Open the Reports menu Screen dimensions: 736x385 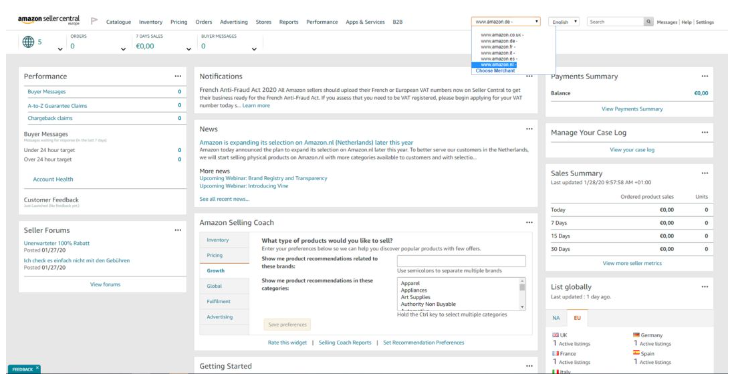pyautogui.click(x=289, y=22)
